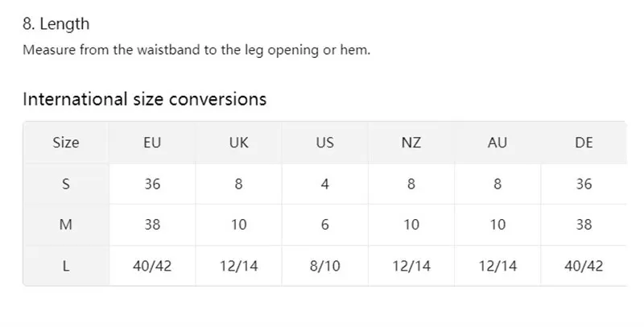Click the DE column header
The height and width of the screenshot is (327, 644).
coord(584,143)
